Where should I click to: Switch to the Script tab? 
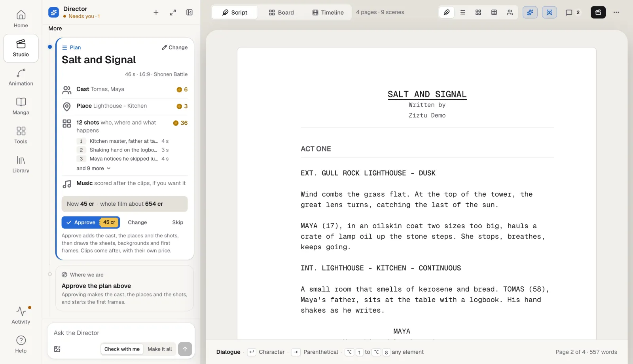pyautogui.click(x=235, y=12)
